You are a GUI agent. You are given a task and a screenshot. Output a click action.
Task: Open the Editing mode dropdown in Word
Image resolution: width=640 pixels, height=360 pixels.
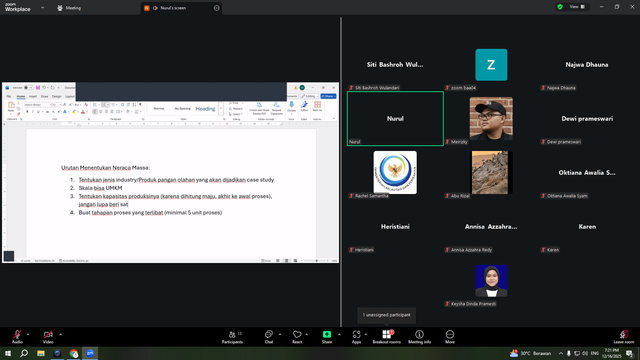coord(310,96)
